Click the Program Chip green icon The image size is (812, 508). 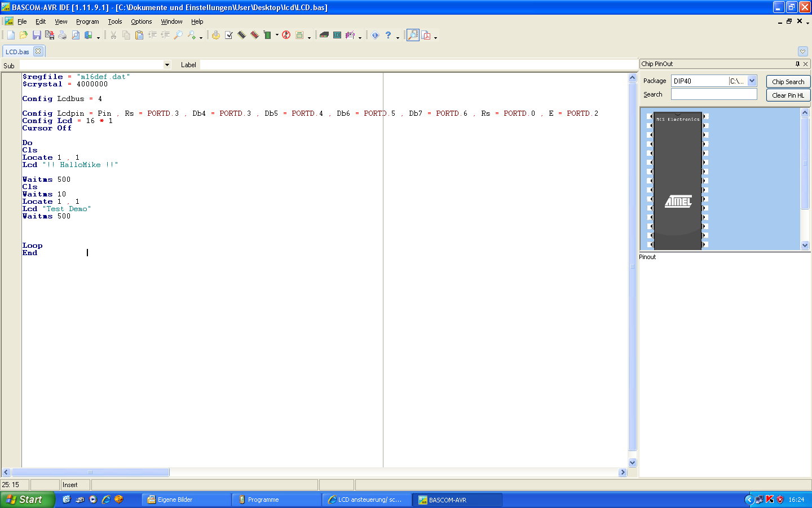pyautogui.click(x=268, y=35)
